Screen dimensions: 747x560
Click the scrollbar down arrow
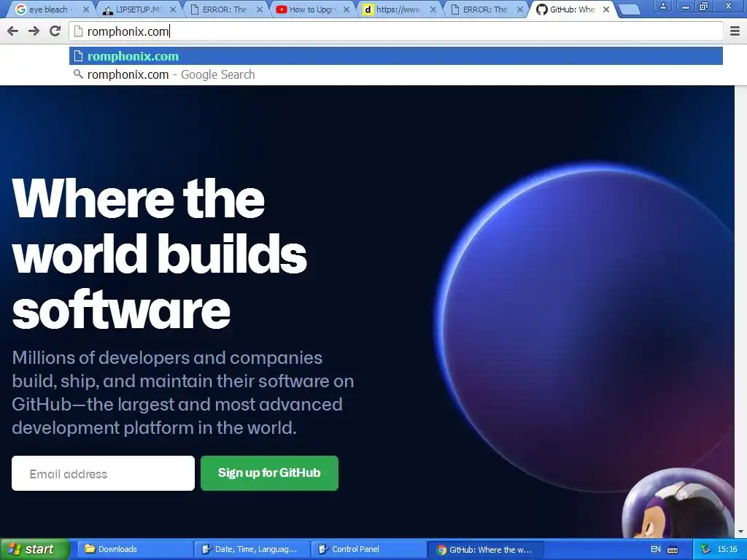click(741, 532)
